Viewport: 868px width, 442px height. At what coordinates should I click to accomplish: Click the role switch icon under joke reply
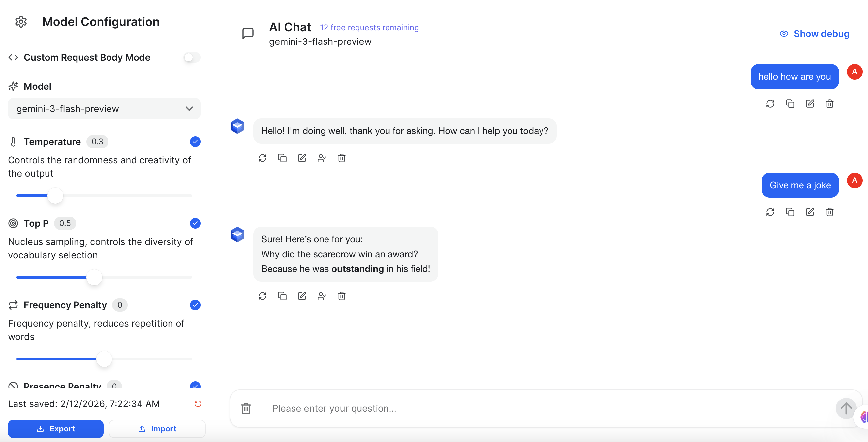click(322, 296)
